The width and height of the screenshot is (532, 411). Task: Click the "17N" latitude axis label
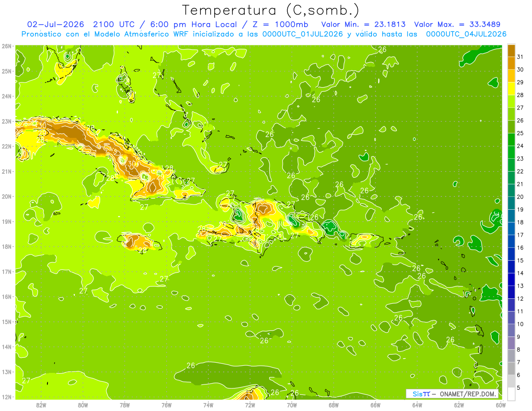[x=7, y=271]
